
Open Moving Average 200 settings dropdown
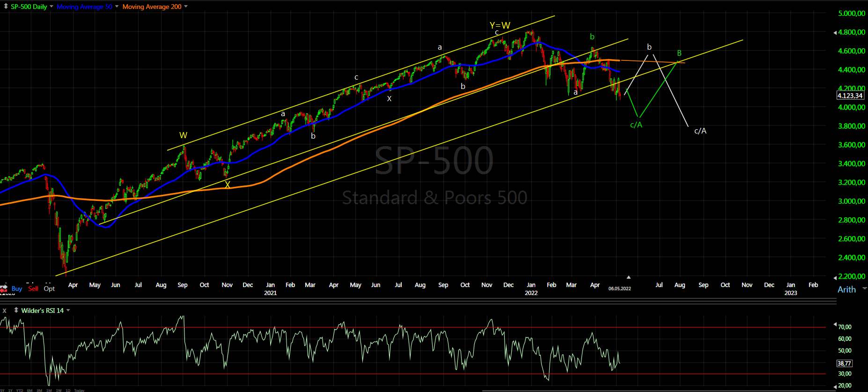tap(186, 7)
